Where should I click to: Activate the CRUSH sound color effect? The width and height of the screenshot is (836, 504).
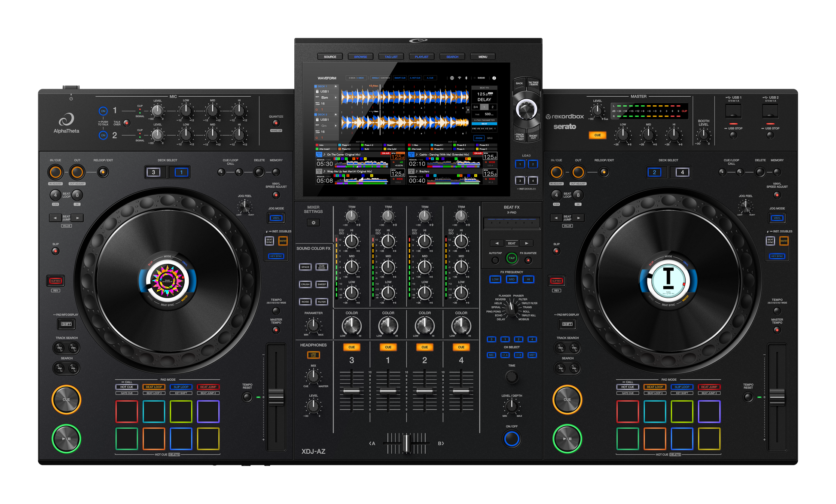click(x=305, y=284)
